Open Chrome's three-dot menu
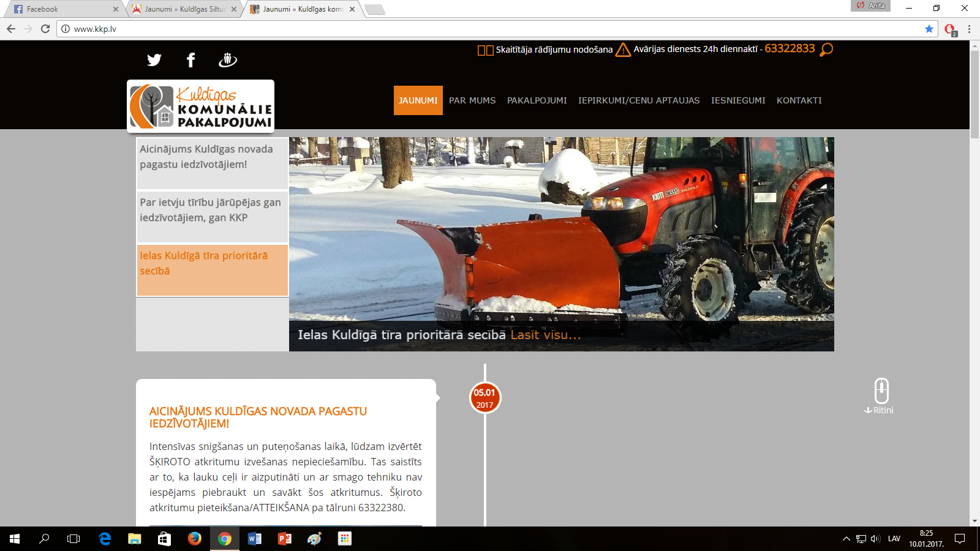The image size is (980, 551). click(969, 29)
